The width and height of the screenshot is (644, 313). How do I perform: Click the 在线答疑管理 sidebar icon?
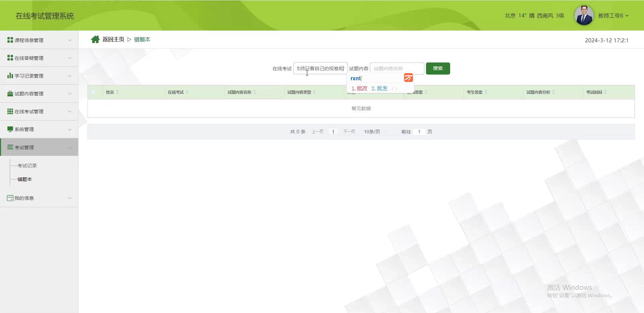pos(10,58)
